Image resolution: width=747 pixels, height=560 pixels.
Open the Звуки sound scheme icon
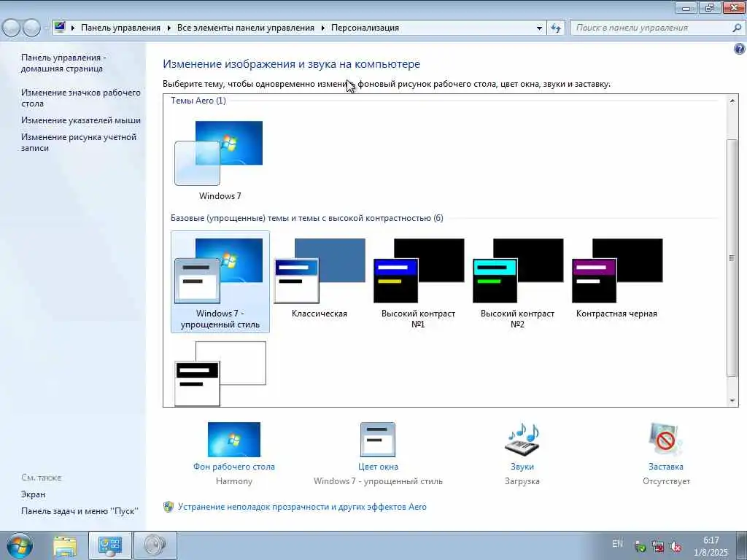coord(522,440)
